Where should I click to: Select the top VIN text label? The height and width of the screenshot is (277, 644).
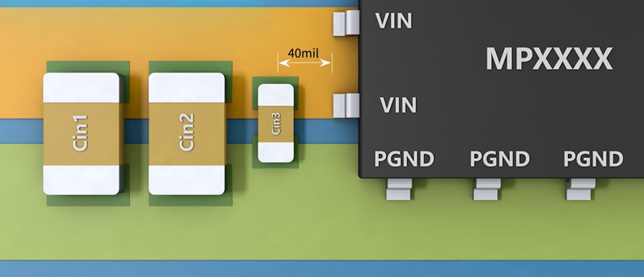click(x=394, y=20)
